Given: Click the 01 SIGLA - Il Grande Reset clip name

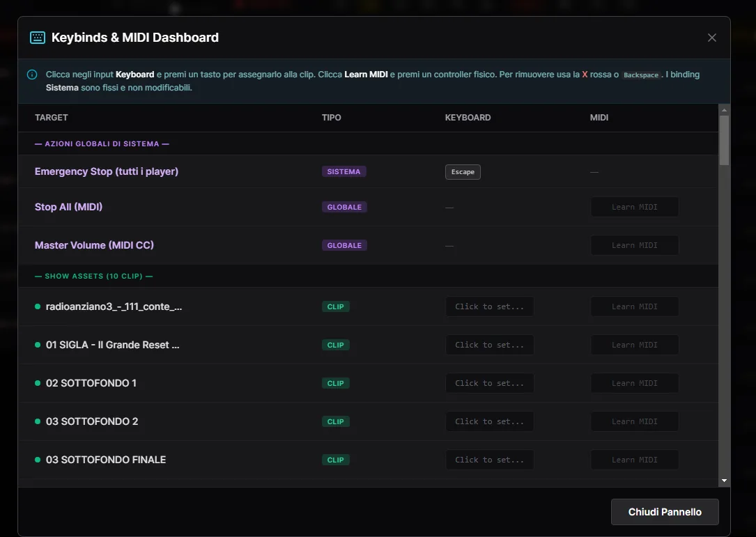Looking at the screenshot, I should point(112,345).
